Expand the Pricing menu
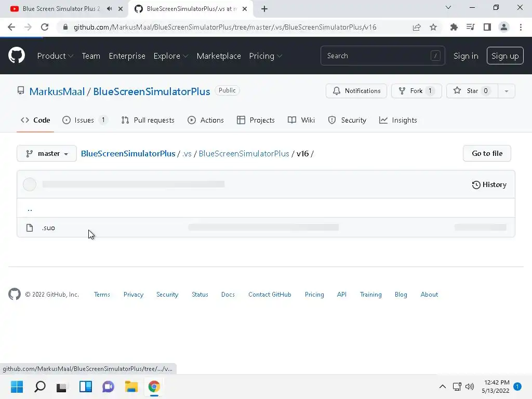Image resolution: width=532 pixels, height=399 pixels. (x=265, y=56)
